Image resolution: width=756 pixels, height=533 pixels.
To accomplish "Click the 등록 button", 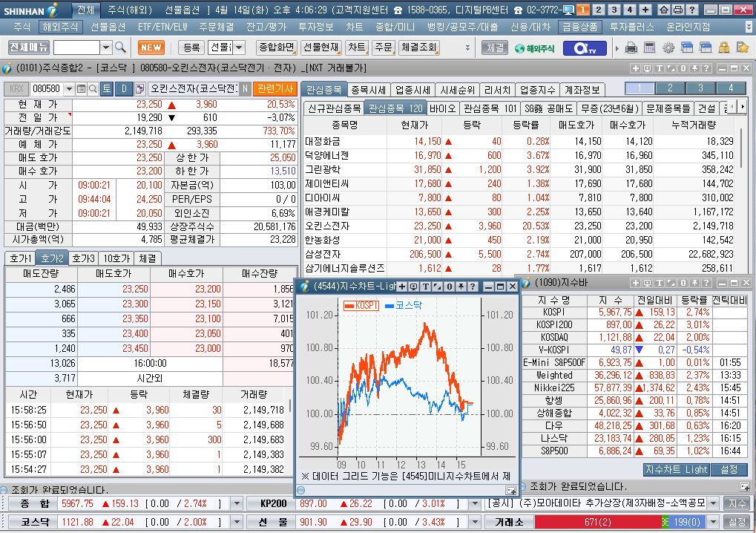I will click(191, 48).
